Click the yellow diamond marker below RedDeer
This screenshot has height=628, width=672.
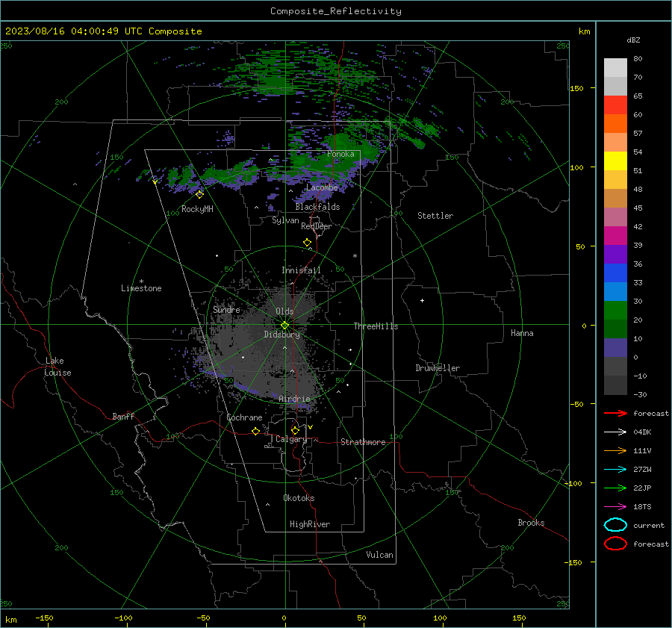307,243
